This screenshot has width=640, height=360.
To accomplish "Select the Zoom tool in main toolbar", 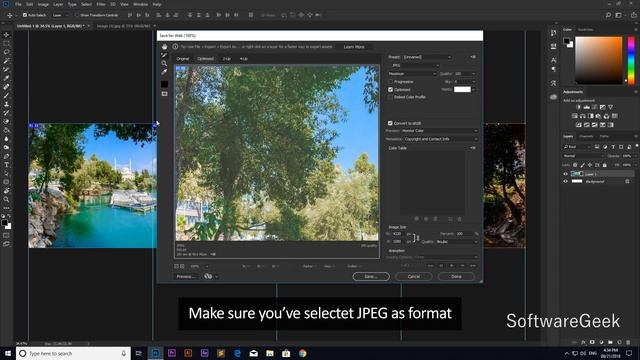I will click(x=6, y=200).
